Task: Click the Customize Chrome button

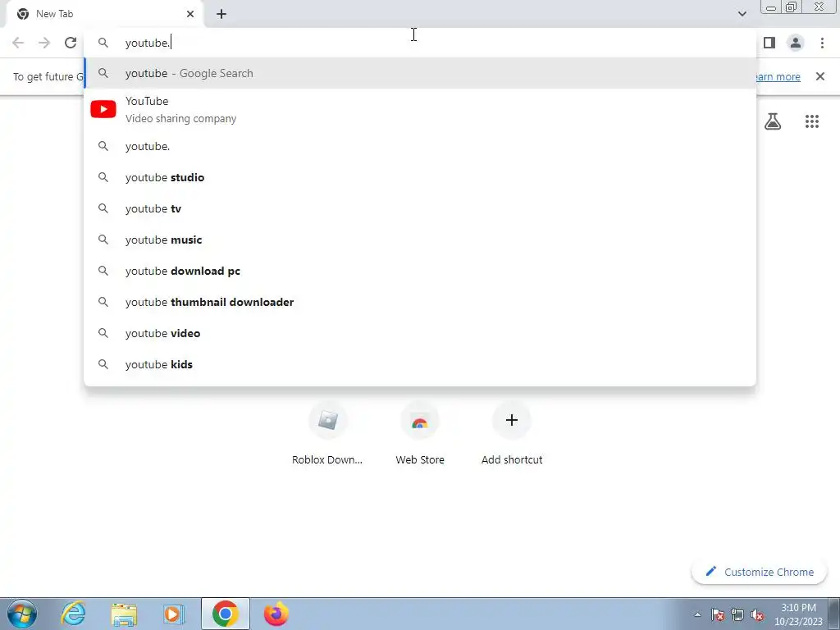Action: (x=760, y=572)
